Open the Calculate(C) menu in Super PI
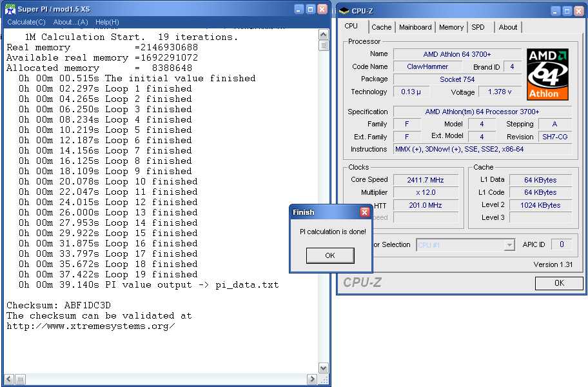588x387 pixels. click(x=26, y=22)
